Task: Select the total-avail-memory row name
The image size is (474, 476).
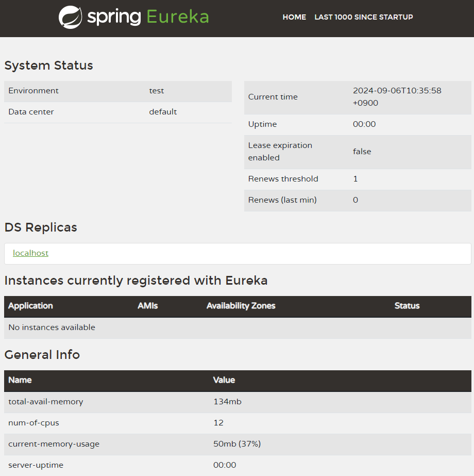Action: (x=46, y=402)
